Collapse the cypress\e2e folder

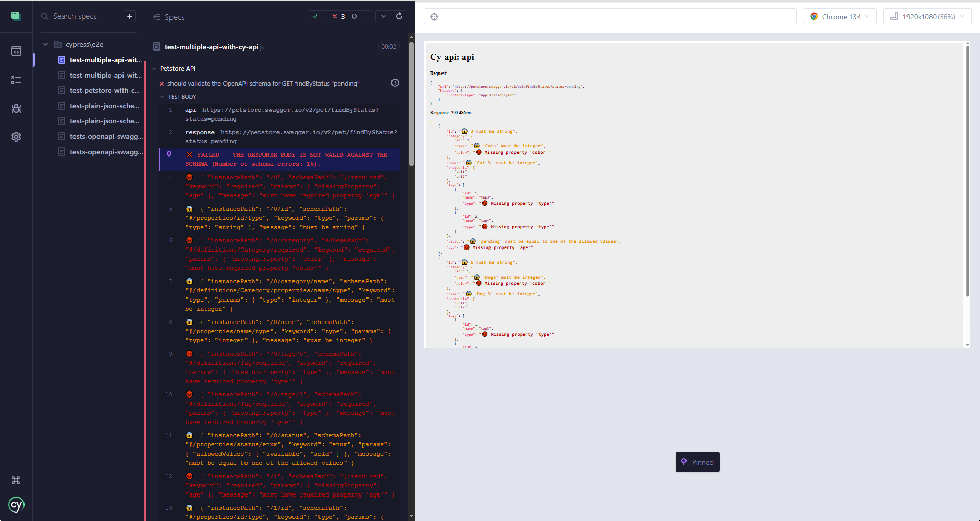(45, 44)
